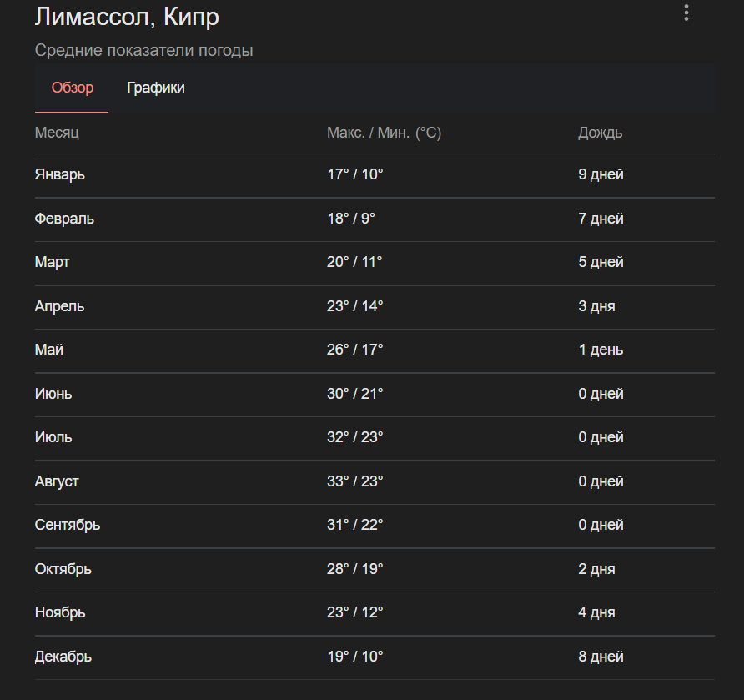Select the Ноябрь month label
This screenshot has width=744, height=700.
pyautogui.click(x=60, y=612)
